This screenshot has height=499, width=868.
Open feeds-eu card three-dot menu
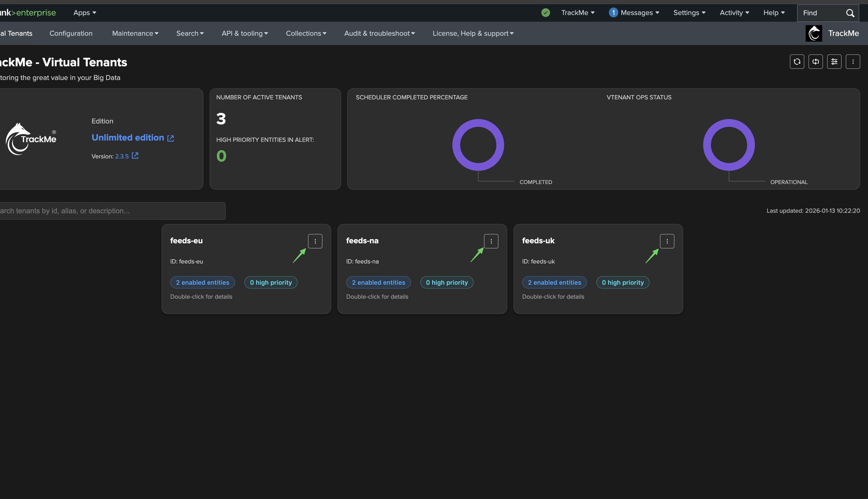click(x=315, y=241)
